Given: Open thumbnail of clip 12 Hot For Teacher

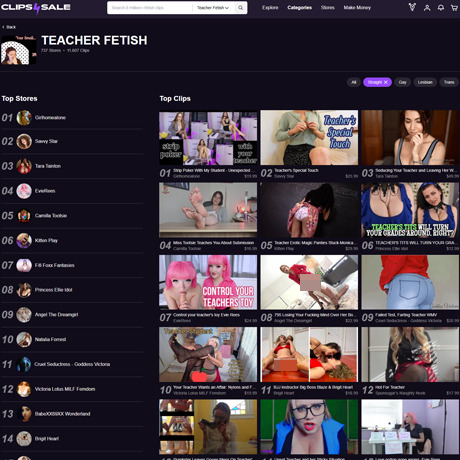Looking at the screenshot, I should click(x=410, y=355).
